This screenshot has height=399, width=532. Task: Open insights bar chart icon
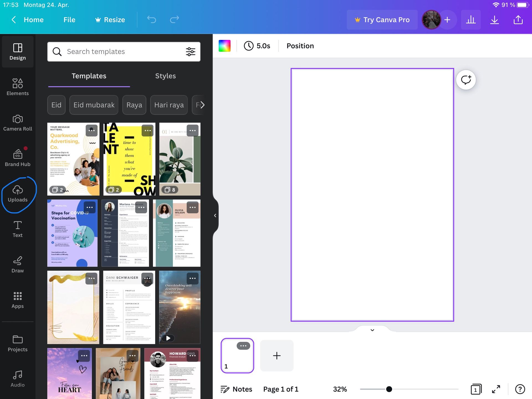pos(471,20)
